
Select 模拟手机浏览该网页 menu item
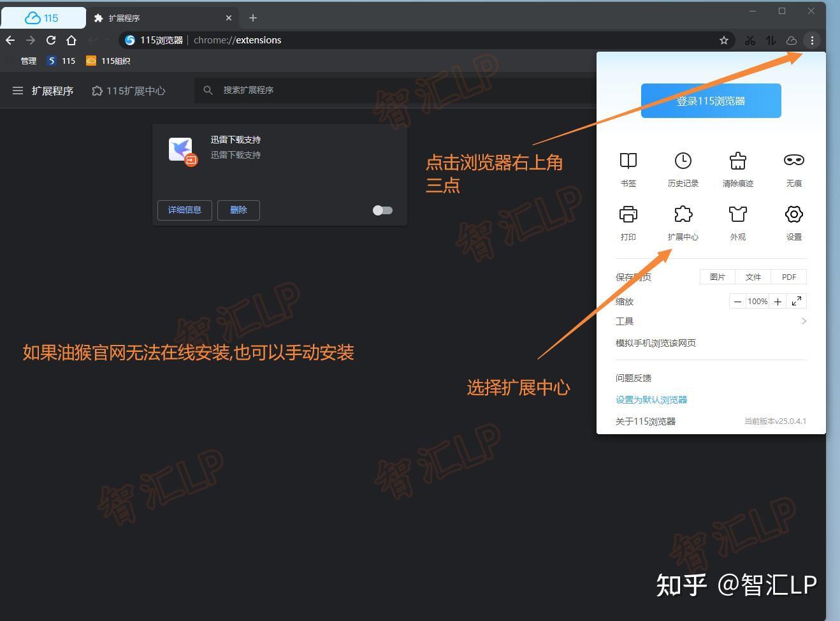tap(655, 342)
